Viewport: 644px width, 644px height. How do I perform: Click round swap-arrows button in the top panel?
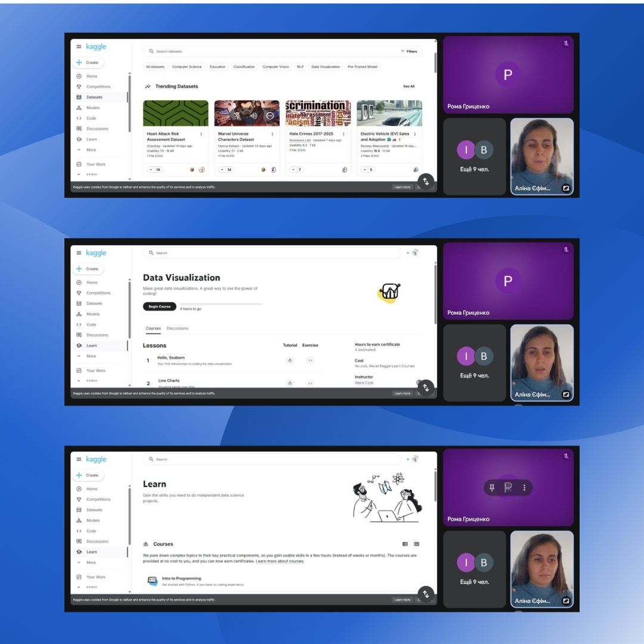[x=426, y=181]
